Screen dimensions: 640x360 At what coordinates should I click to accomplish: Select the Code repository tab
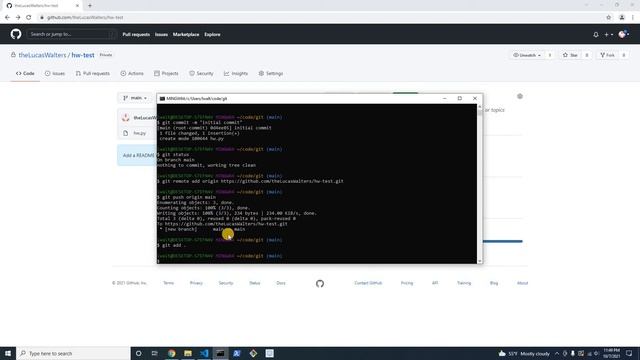[x=25, y=73]
